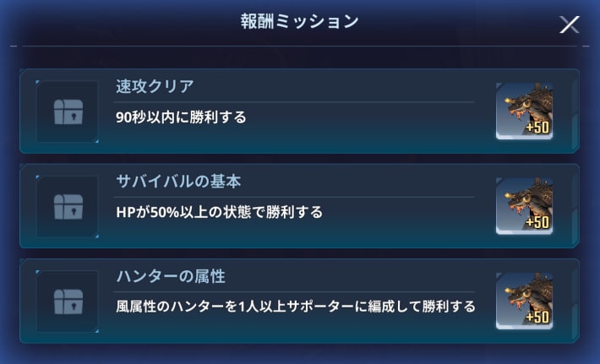Click the locked chest icon for サバイバルの基本
This screenshot has height=364, width=600.
click(x=68, y=206)
